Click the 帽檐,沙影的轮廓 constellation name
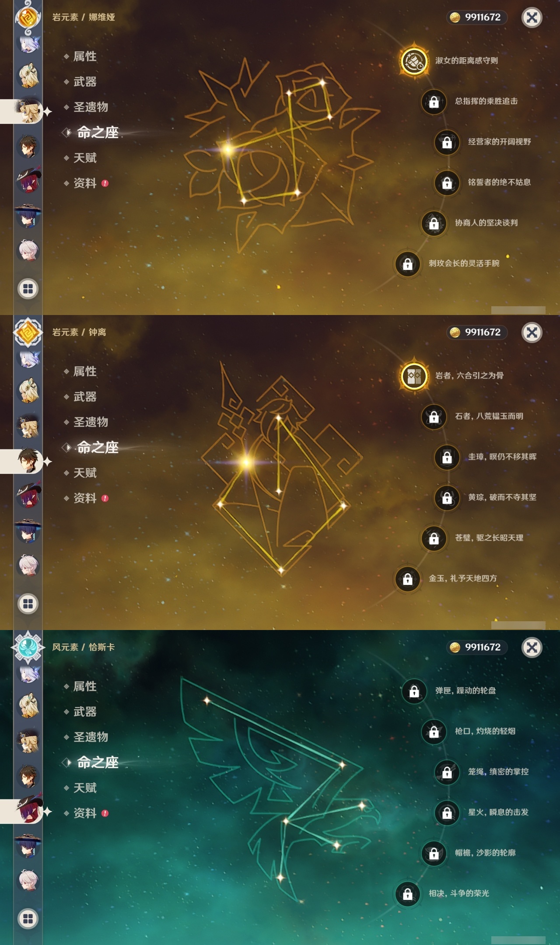The image size is (560, 945). coord(485,853)
